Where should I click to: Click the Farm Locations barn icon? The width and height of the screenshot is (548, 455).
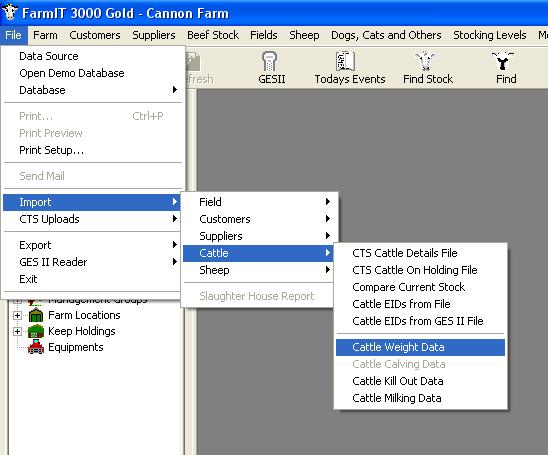36,315
